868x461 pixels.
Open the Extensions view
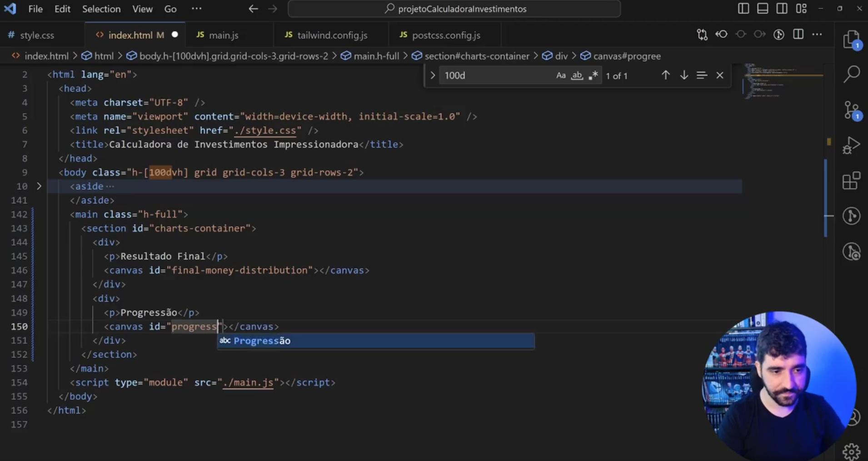pos(851,181)
